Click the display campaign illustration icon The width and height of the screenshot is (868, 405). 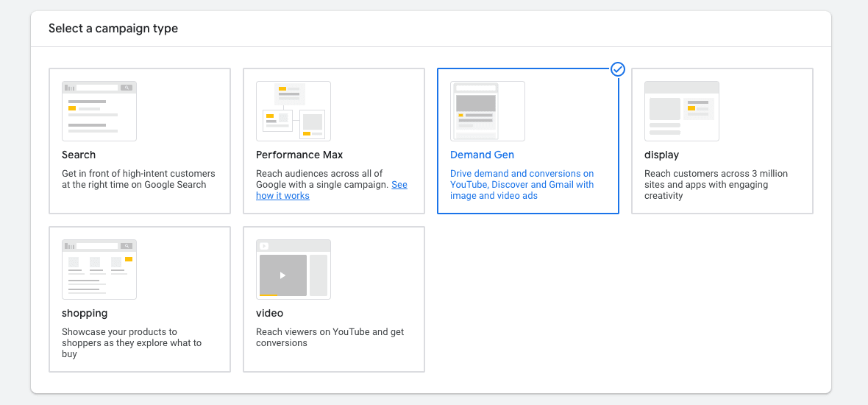tap(682, 111)
